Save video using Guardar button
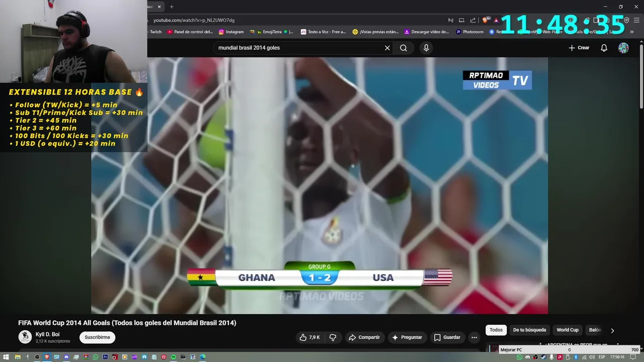This screenshot has width=644, height=362. pyautogui.click(x=447, y=337)
